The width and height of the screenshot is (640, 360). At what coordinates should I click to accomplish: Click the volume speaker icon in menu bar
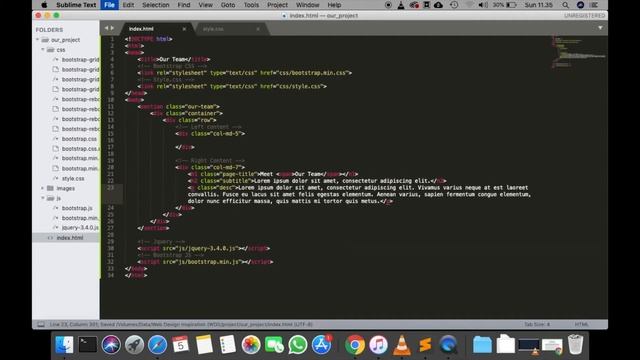click(482, 5)
